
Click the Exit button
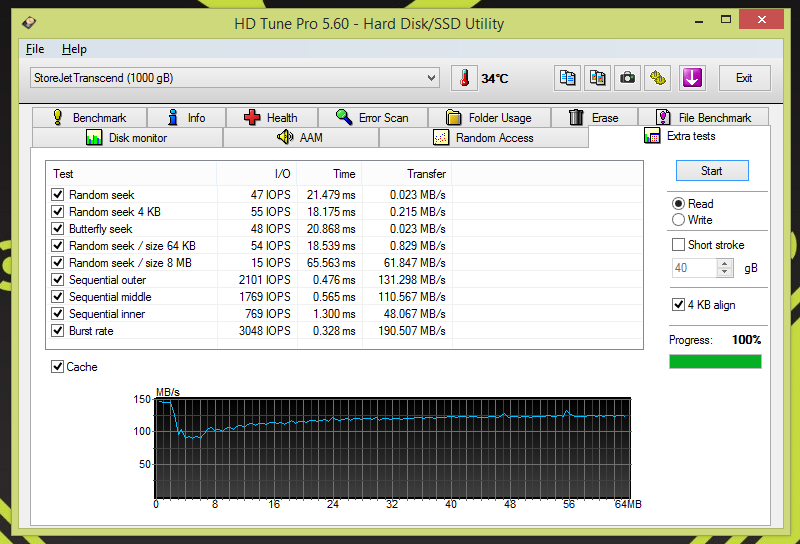744,78
